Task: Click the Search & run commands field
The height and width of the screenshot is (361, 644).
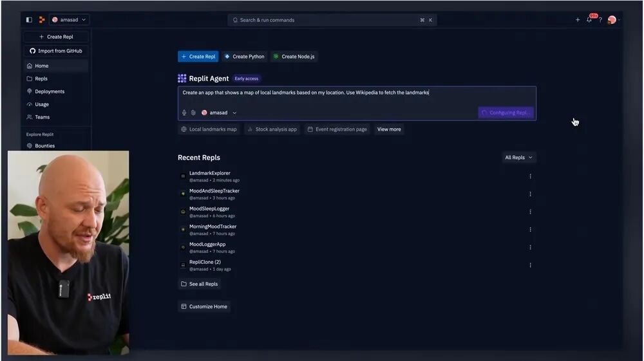Action: click(332, 20)
